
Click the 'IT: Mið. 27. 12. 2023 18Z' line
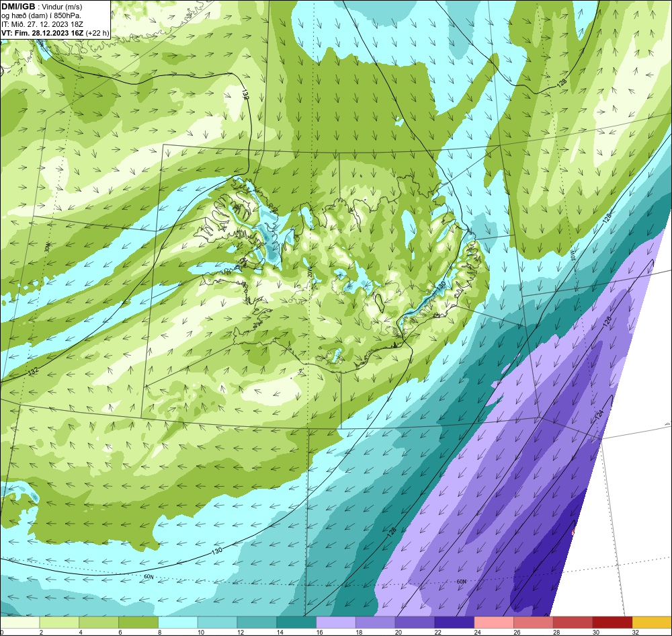coord(42,24)
